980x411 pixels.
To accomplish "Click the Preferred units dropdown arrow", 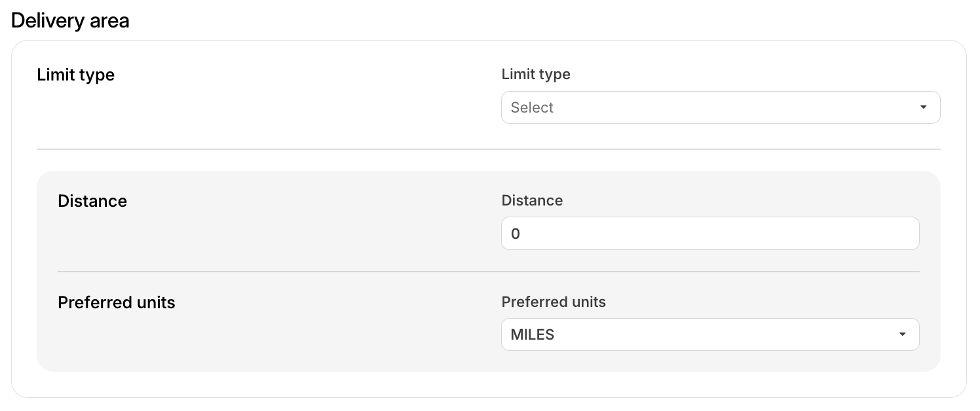I will point(902,334).
